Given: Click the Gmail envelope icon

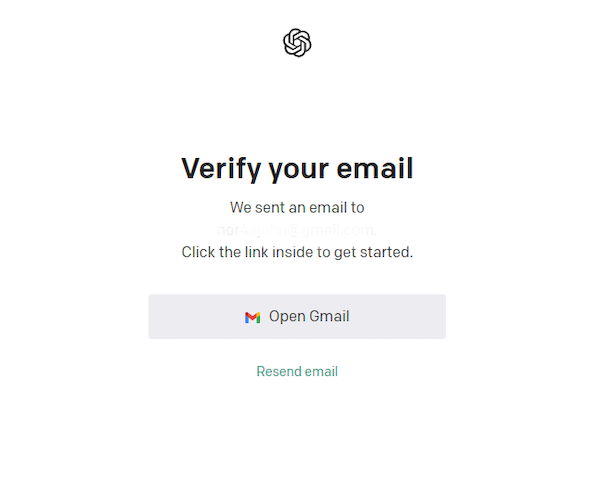Looking at the screenshot, I should (253, 317).
